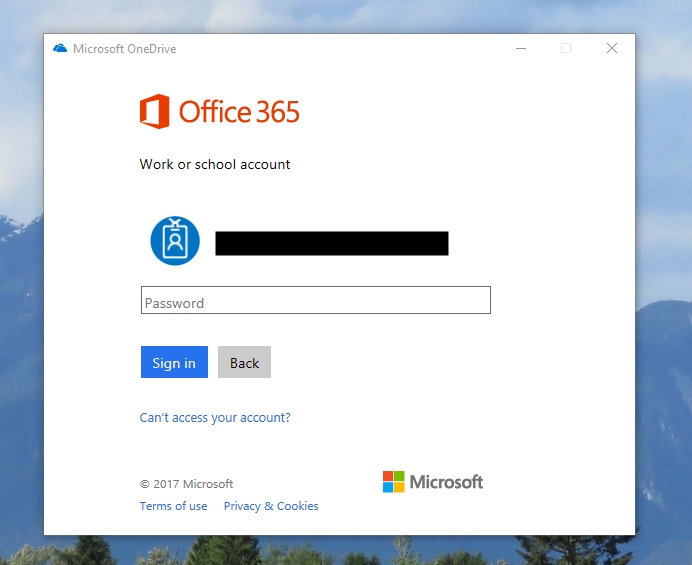The width and height of the screenshot is (692, 565).
Task: Click the OneDrive cloud icon in title bar
Action: [60, 48]
